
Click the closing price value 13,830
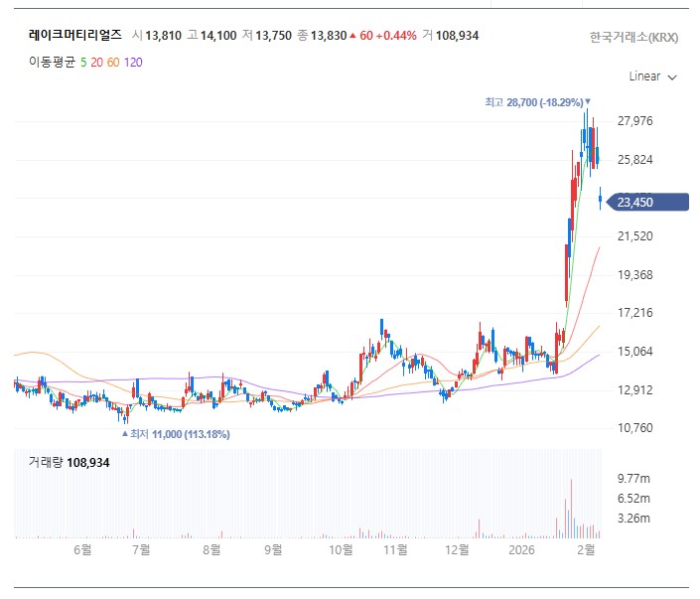point(329,36)
